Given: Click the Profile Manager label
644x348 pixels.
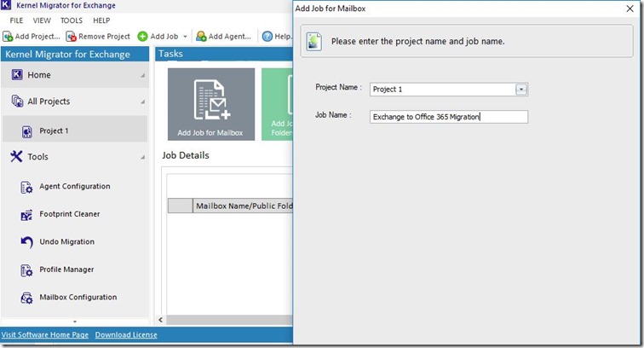Looking at the screenshot, I should tap(66, 270).
